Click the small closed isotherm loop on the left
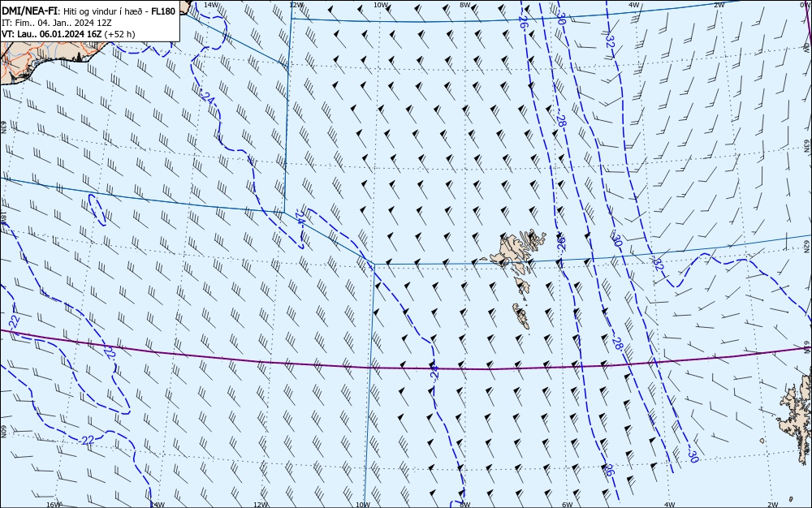The image size is (812, 508). (x=97, y=209)
